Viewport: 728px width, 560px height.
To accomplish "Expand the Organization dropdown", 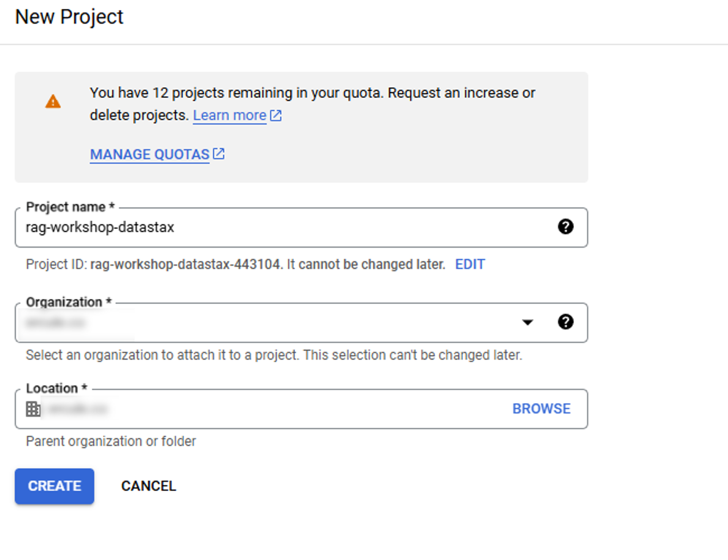I will click(x=527, y=321).
